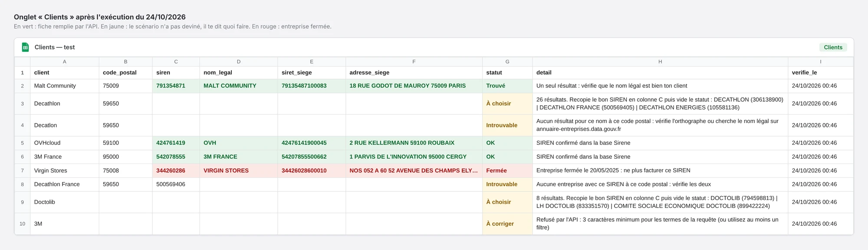Select the 'Decathlon France' client cell
868x250 pixels.
click(65, 184)
